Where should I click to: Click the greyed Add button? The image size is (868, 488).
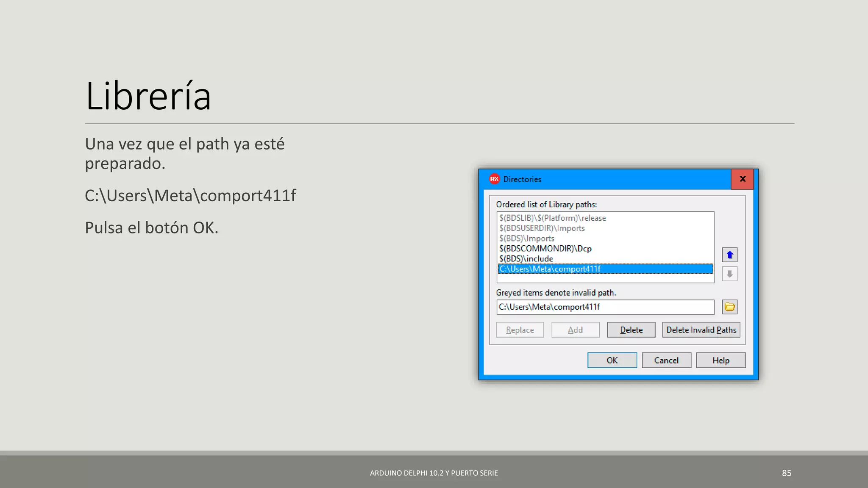[x=575, y=330]
